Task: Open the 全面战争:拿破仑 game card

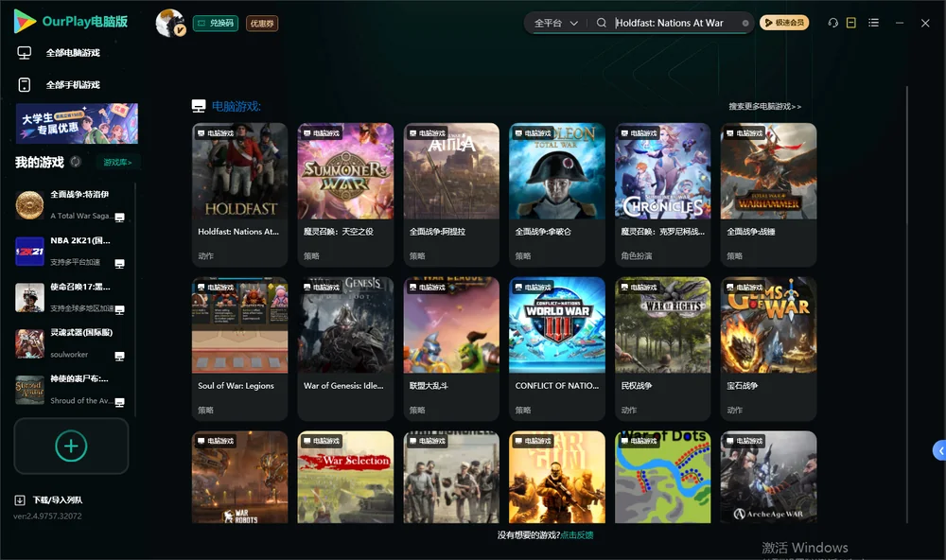Action: pos(557,194)
